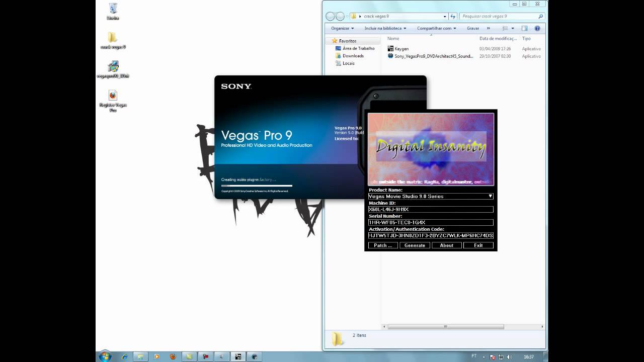The height and width of the screenshot is (362, 644).
Task: Open the Incluir na biblioteca dropdown
Action: (x=385, y=28)
